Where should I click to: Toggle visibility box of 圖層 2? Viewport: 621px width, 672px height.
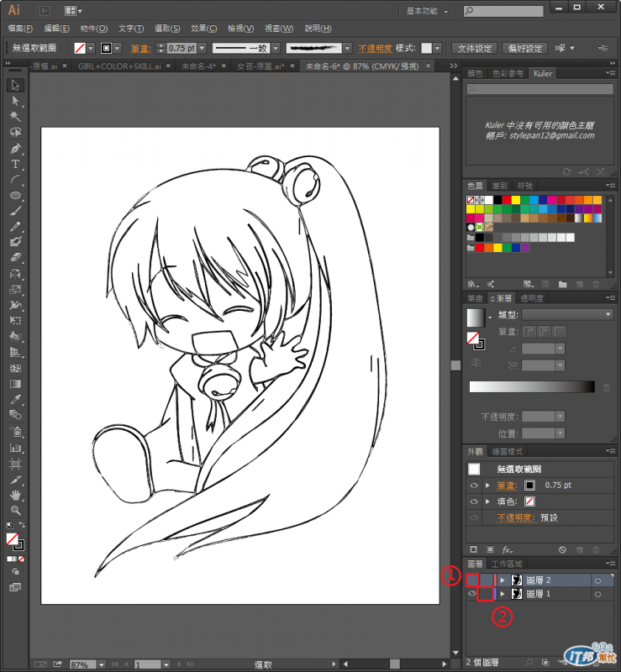coord(472,580)
